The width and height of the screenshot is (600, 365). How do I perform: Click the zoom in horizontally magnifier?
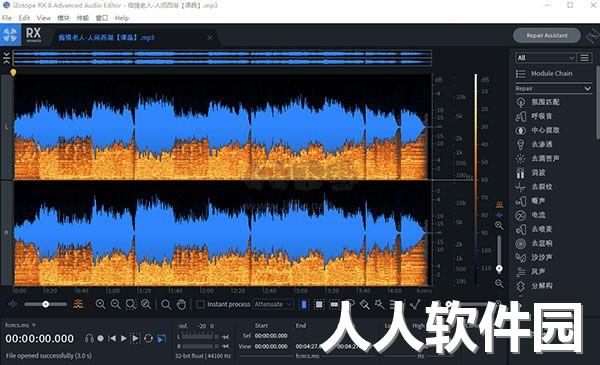(100, 304)
